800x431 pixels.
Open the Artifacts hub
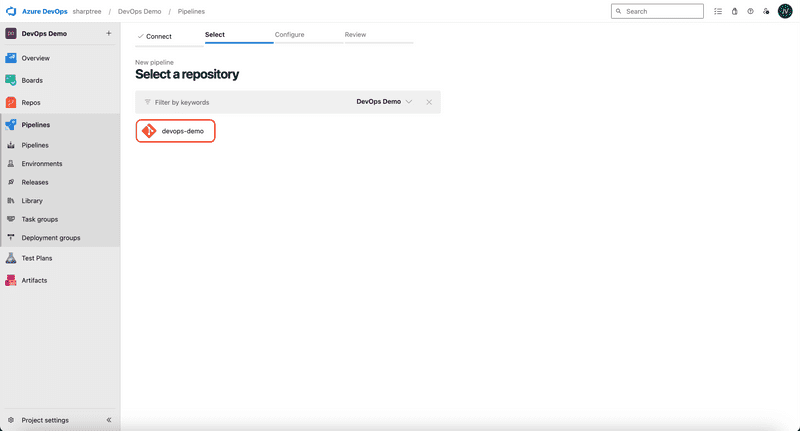tap(34, 280)
